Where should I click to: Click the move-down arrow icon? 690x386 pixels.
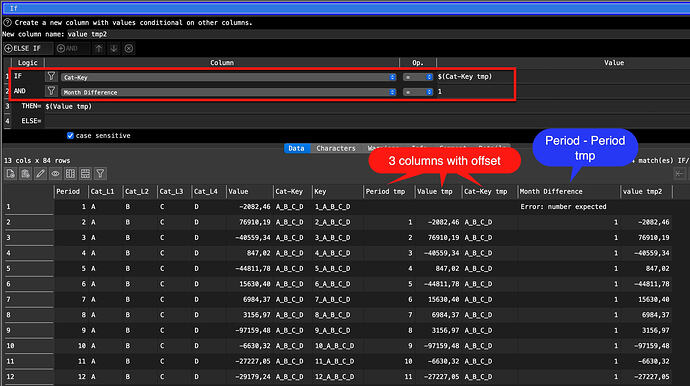(x=114, y=48)
